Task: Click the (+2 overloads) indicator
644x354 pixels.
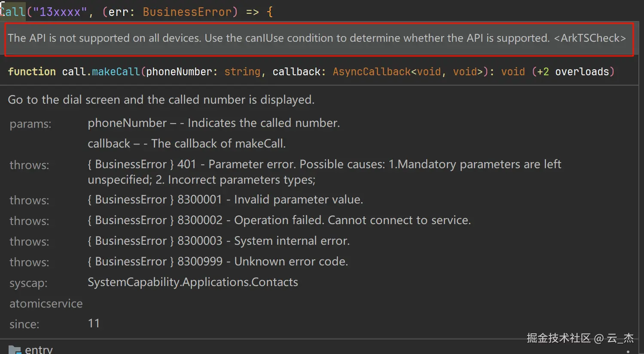Action: 573,72
